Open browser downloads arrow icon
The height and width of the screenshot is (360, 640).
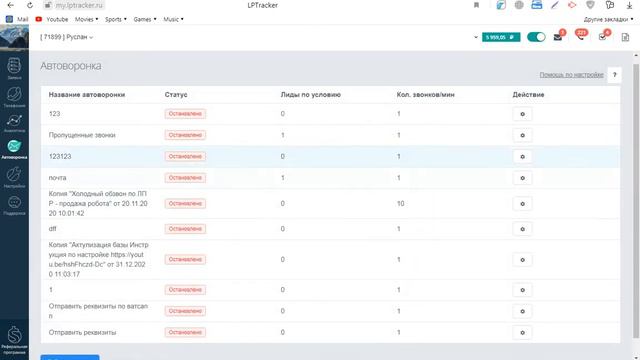[629, 5]
